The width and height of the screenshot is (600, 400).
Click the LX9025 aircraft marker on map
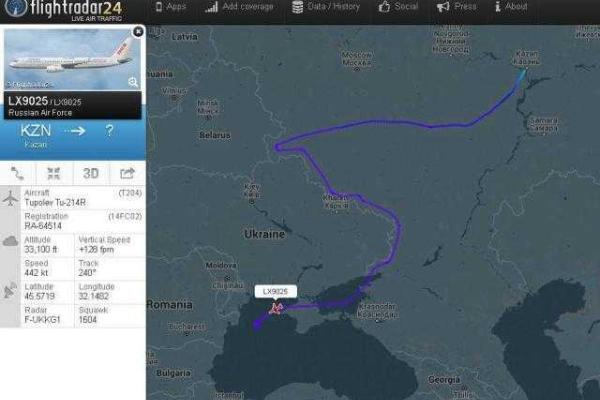[x=276, y=308]
